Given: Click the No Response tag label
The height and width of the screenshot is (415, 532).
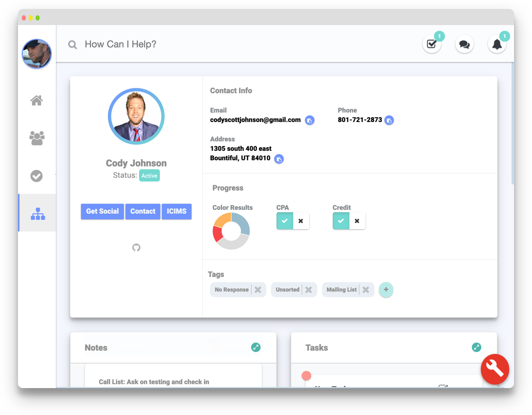Looking at the screenshot, I should click(231, 290).
